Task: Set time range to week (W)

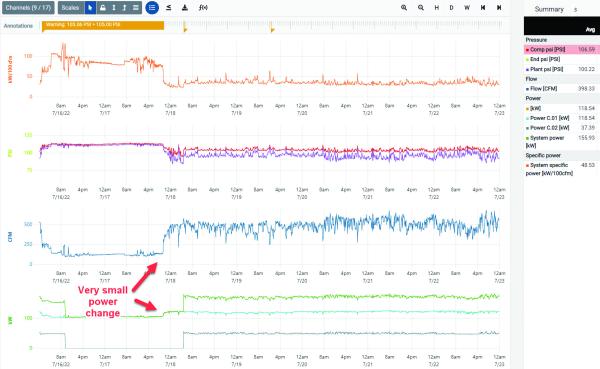Action: [467, 8]
